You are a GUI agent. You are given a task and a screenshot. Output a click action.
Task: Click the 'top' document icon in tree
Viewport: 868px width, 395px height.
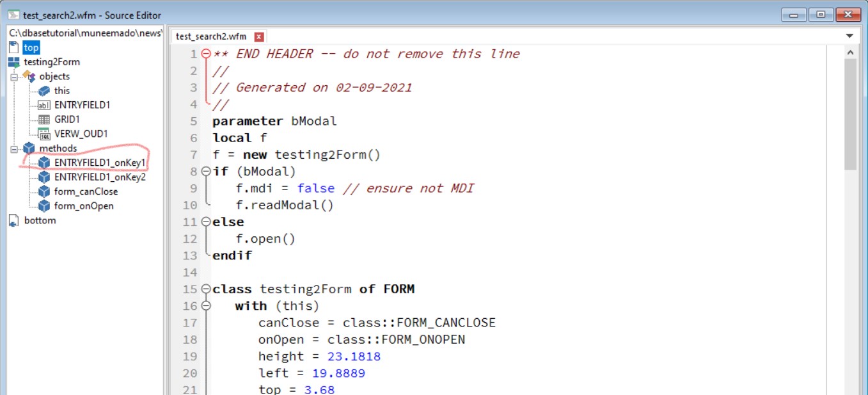click(x=13, y=47)
